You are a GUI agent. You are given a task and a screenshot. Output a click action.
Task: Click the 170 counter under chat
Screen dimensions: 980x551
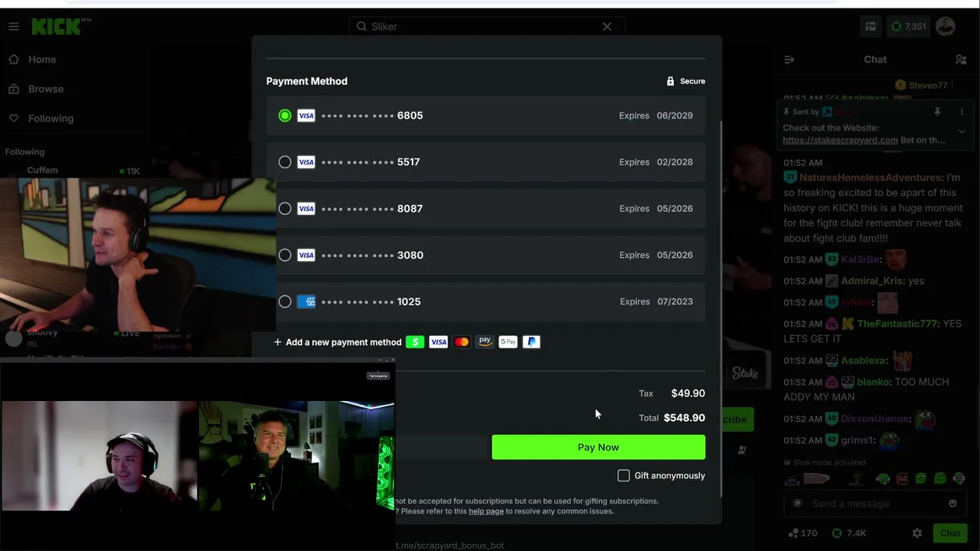coord(803,533)
